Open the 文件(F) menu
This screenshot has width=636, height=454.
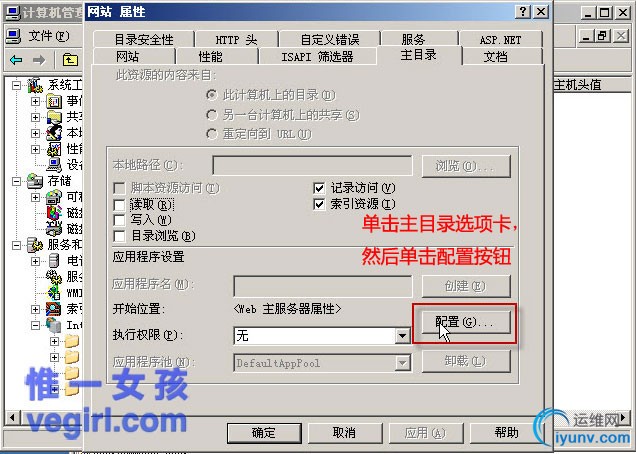(48, 36)
